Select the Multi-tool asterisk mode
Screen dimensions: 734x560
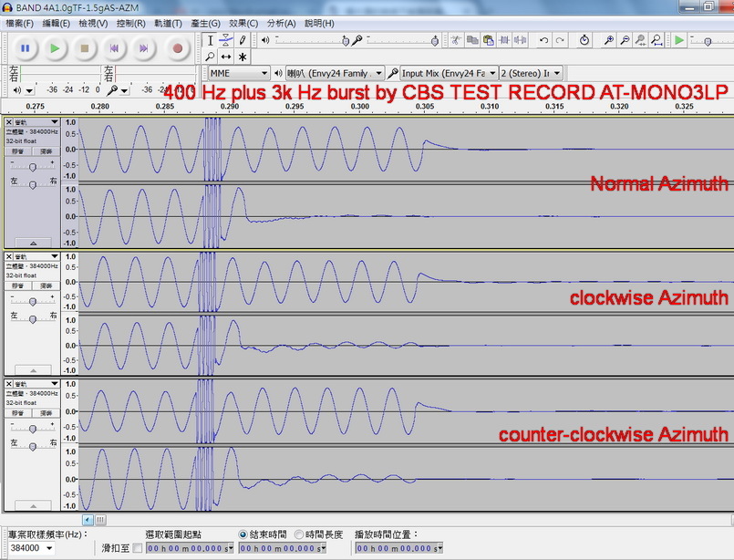(242, 57)
